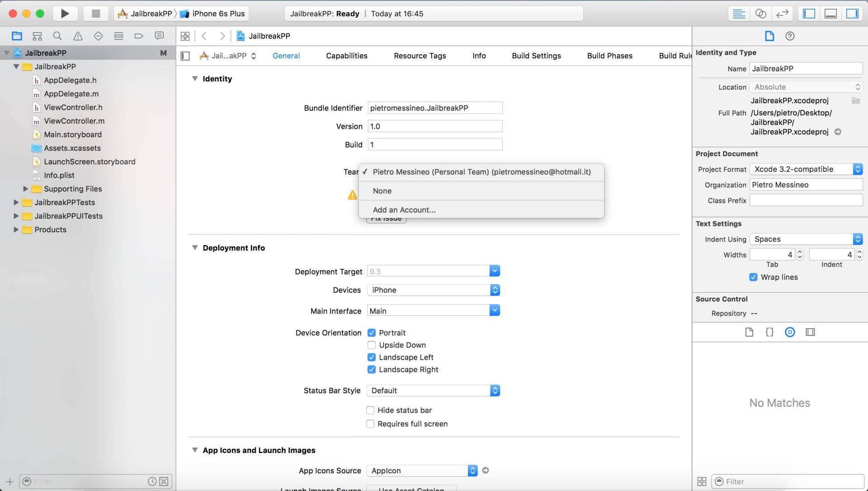868x491 pixels.
Task: Go to the AppIcon asset arrow
Action: pos(486,470)
